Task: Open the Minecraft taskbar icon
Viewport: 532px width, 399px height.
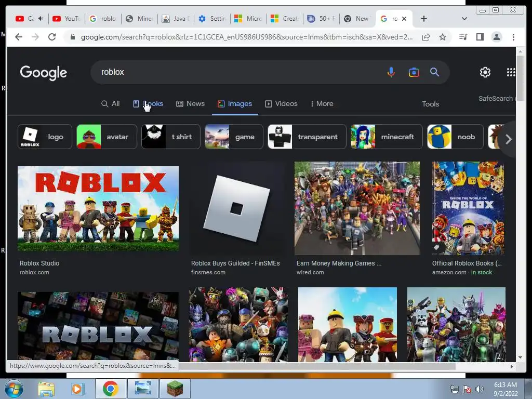Action: [175, 389]
